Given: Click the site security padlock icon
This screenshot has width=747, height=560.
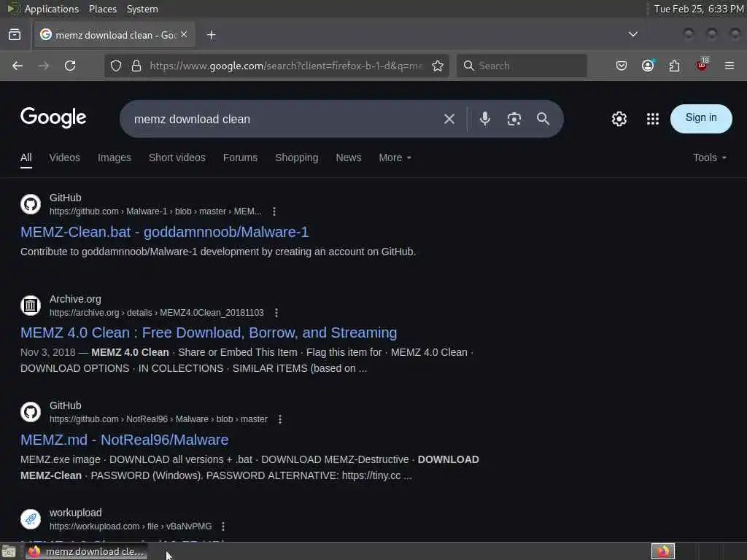Looking at the screenshot, I should 136,66.
